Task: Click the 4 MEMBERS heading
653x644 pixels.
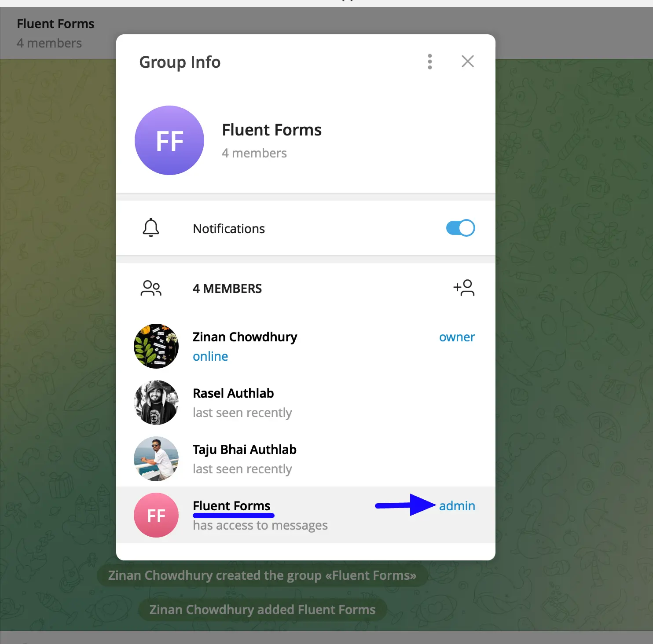Action: (x=227, y=289)
